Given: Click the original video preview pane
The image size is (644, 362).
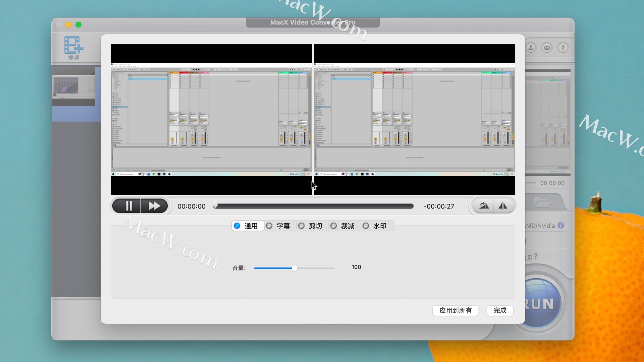Looking at the screenshot, I should [x=211, y=120].
